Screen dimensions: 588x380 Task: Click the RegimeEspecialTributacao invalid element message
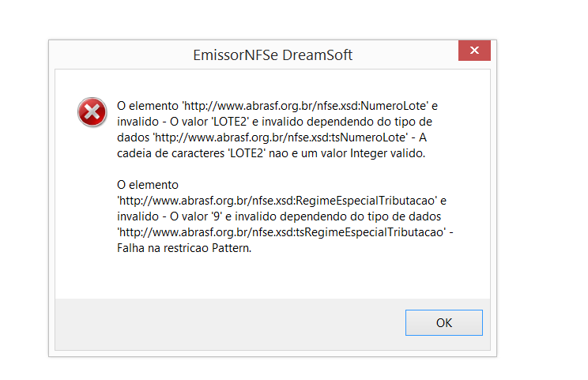pyautogui.click(x=285, y=216)
